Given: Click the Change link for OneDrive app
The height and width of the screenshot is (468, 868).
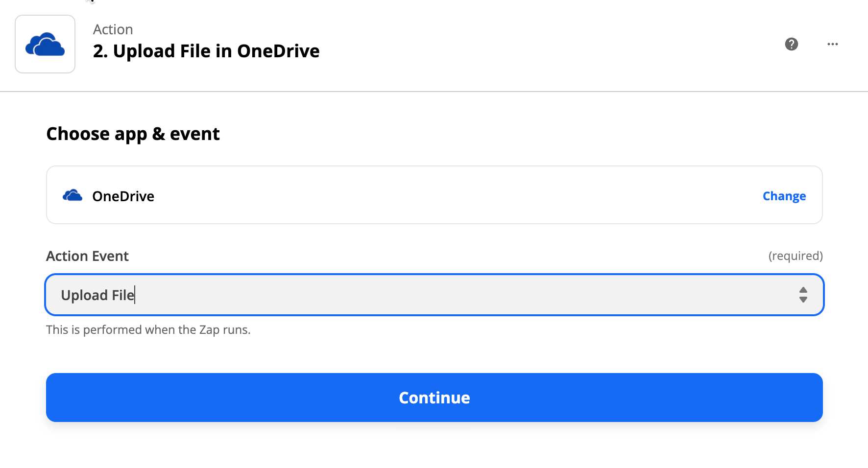Looking at the screenshot, I should 784,196.
